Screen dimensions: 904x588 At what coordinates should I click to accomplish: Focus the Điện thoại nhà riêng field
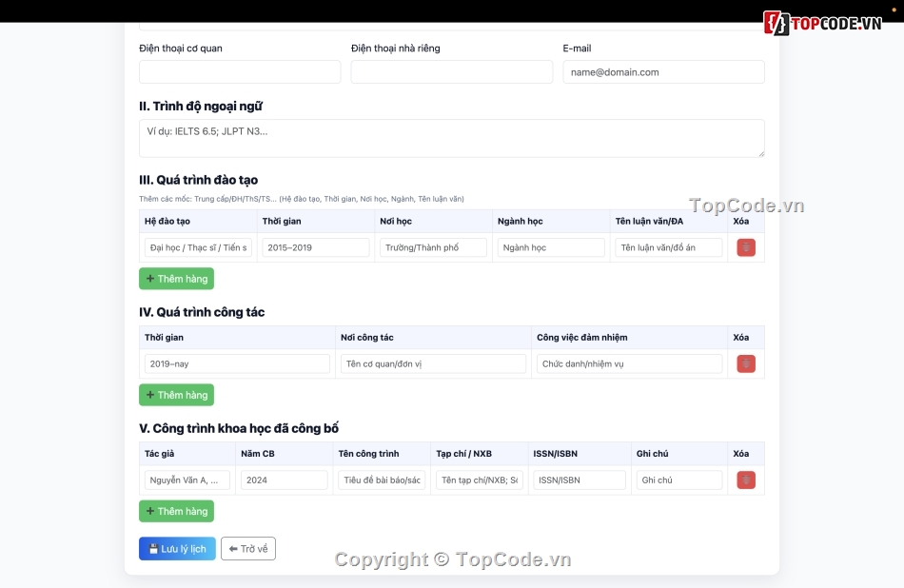pyautogui.click(x=451, y=72)
